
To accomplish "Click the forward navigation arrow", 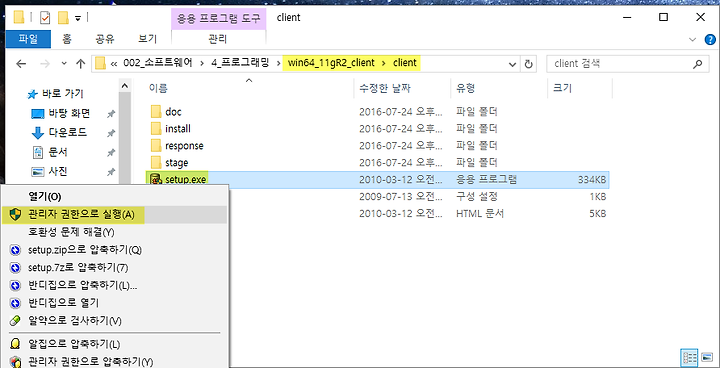I will click(x=45, y=64).
